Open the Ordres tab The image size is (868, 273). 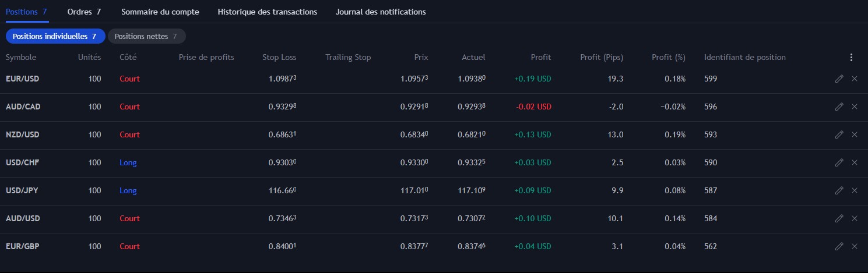tap(84, 12)
